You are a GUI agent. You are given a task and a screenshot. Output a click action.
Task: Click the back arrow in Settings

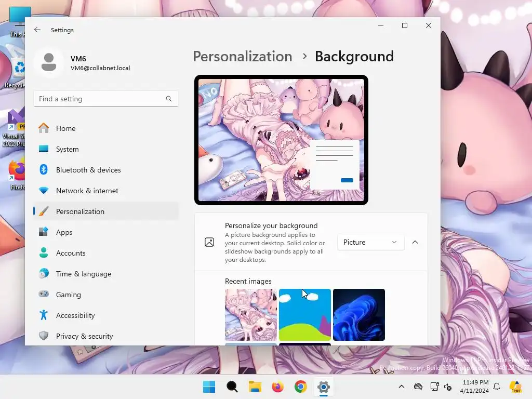tap(37, 30)
